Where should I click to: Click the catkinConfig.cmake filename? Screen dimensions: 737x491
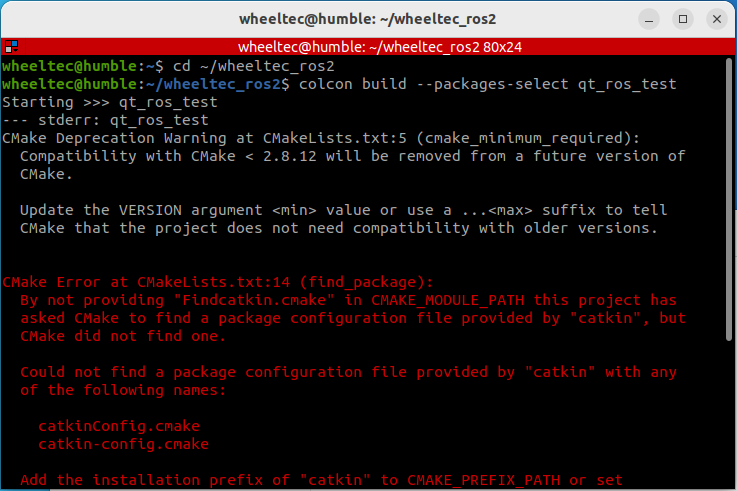[x=119, y=426]
